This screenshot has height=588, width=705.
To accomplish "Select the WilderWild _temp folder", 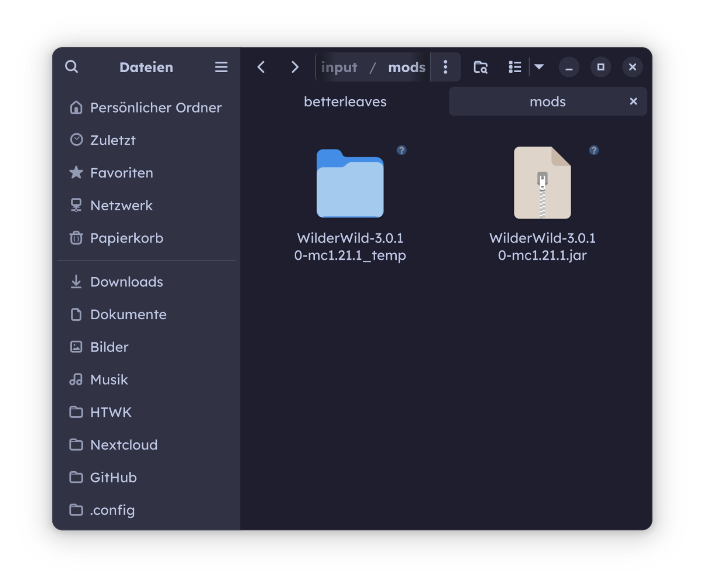I will point(350,184).
